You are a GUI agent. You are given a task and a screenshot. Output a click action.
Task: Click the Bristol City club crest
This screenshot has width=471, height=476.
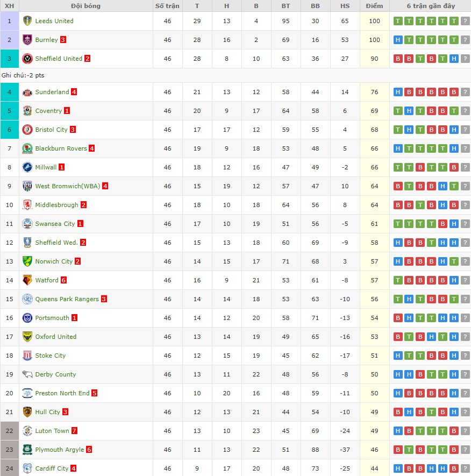click(27, 130)
